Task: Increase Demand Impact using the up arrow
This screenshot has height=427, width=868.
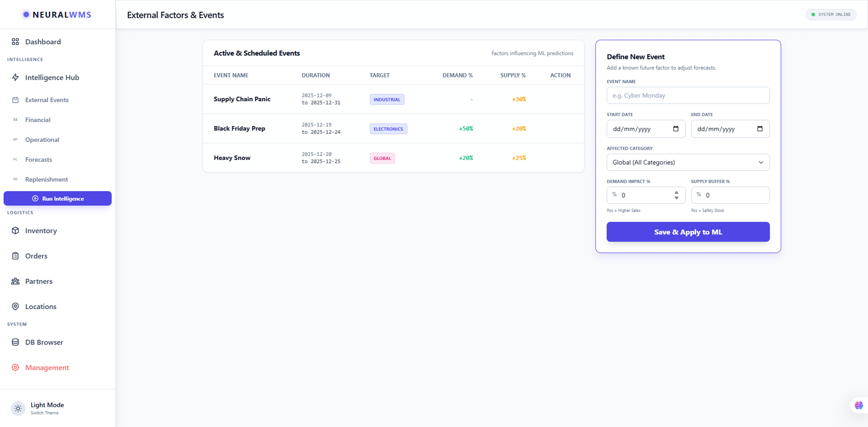Action: (676, 192)
